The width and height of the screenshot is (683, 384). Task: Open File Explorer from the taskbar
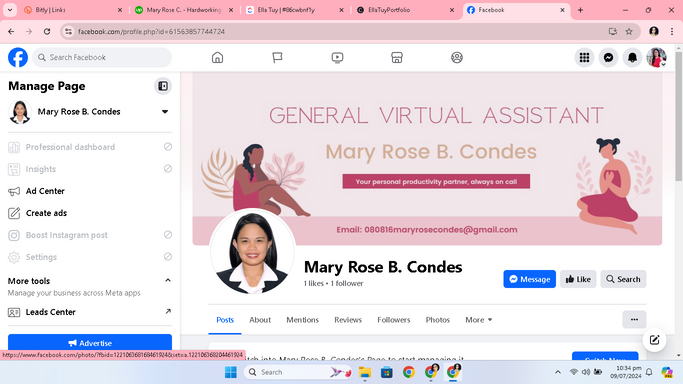[x=365, y=372]
